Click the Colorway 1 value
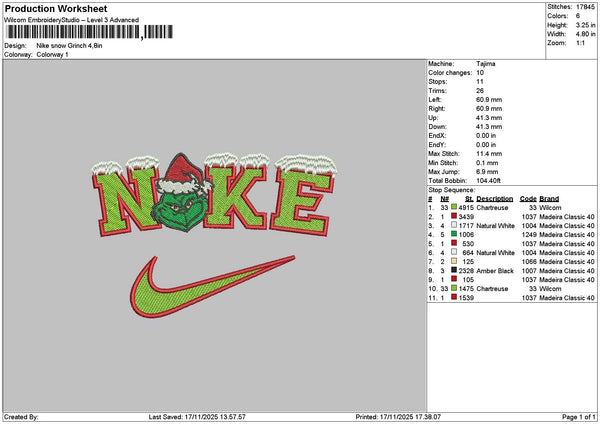 tap(52, 54)
